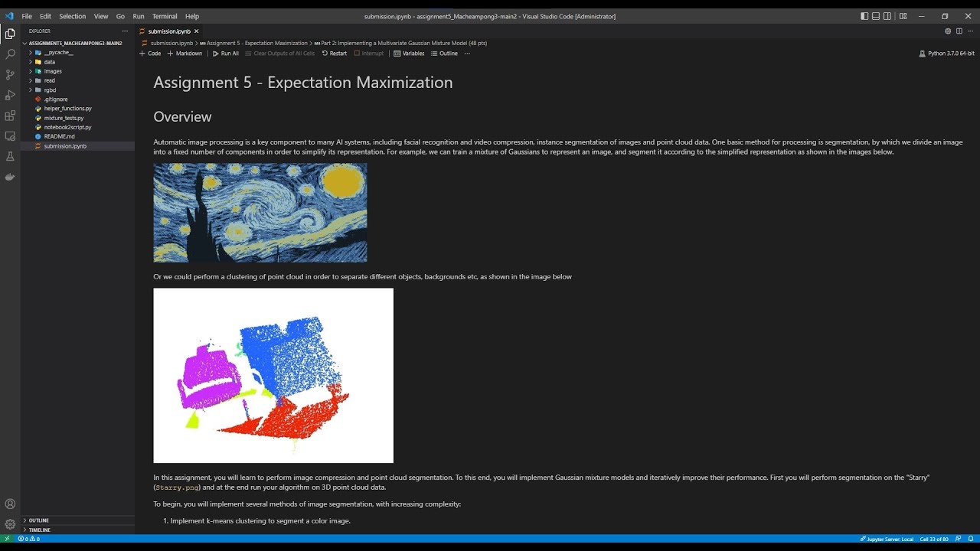Restart the notebook kernel

tap(335, 54)
